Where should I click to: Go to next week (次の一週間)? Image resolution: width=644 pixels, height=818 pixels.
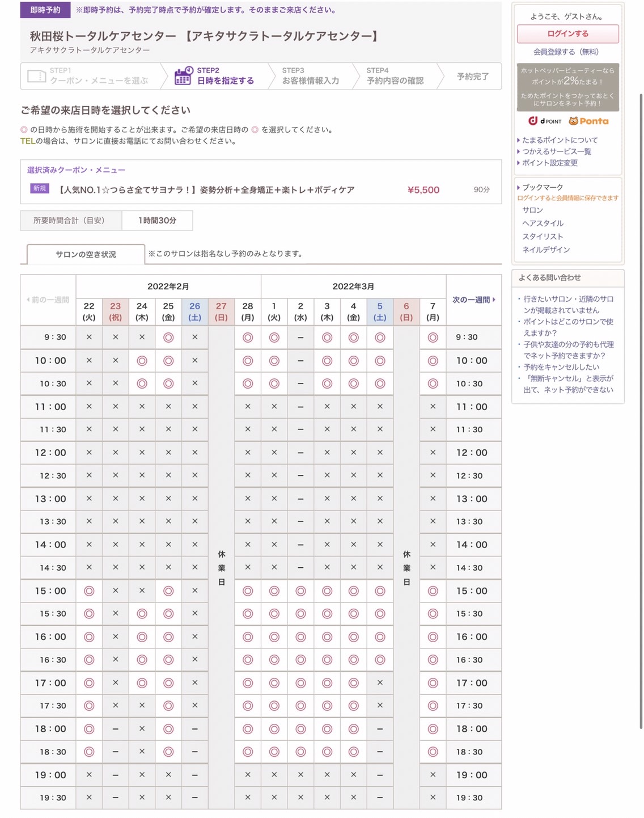[x=473, y=300]
